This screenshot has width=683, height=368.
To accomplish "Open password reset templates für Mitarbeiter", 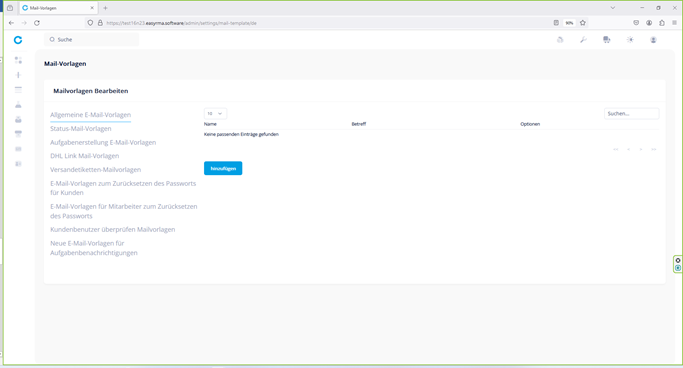I will click(x=124, y=211).
